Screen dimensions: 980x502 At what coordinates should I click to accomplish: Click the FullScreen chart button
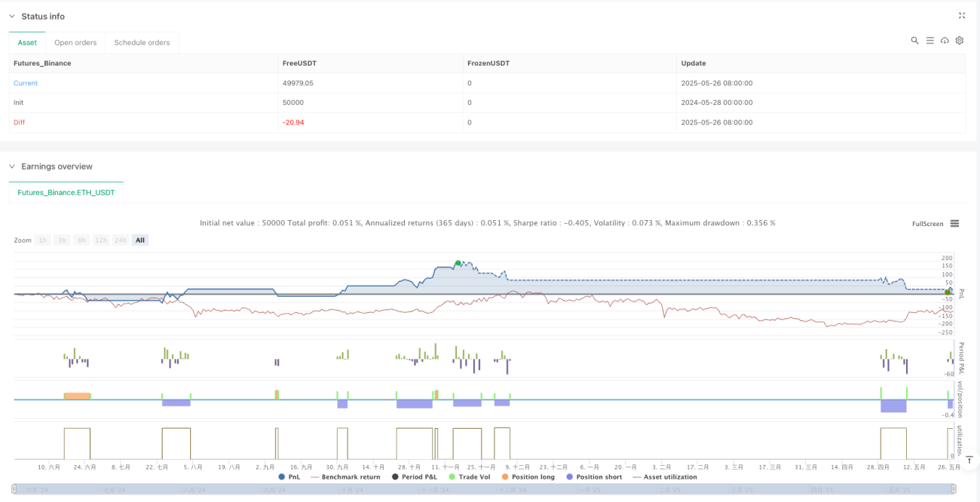tap(927, 224)
